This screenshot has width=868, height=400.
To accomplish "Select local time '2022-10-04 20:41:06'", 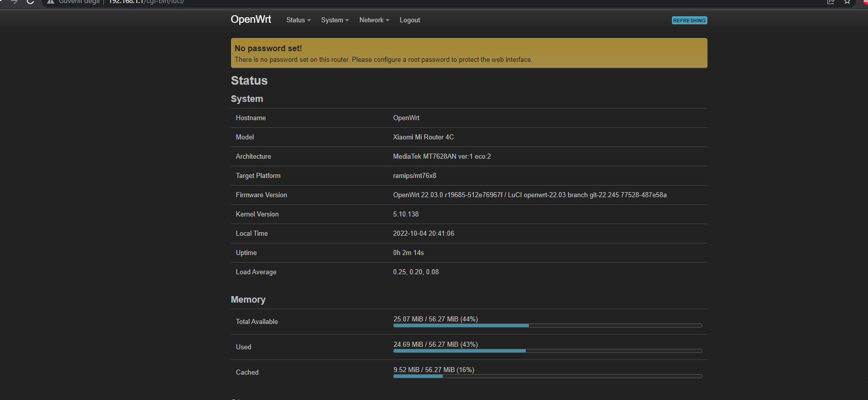I will tap(424, 234).
